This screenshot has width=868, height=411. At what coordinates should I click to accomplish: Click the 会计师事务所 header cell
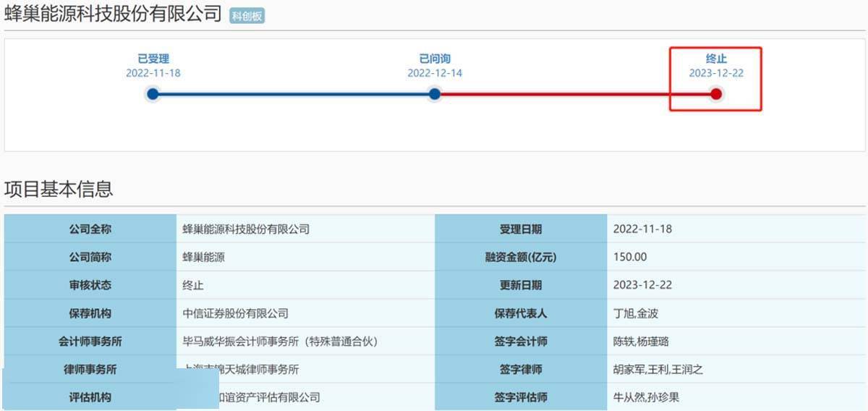coord(90,342)
